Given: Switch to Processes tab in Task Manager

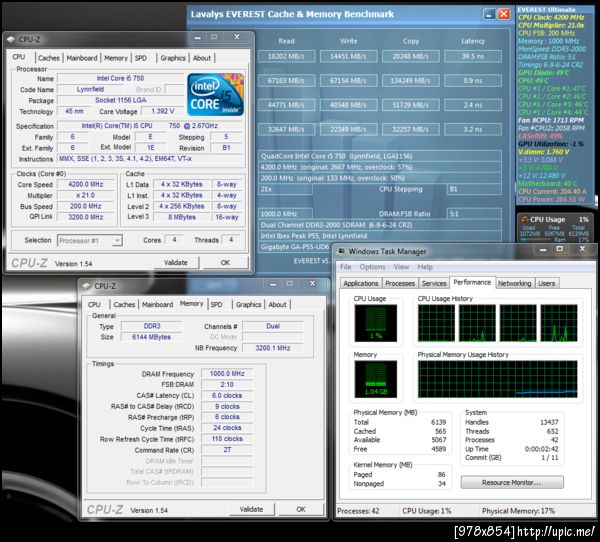Looking at the screenshot, I should (400, 283).
